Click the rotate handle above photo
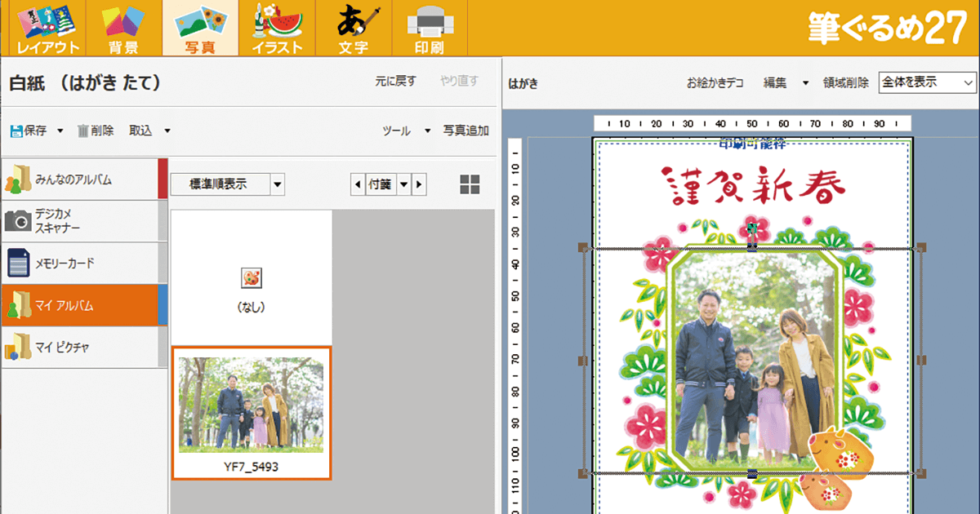This screenshot has height=514, width=980. click(752, 228)
